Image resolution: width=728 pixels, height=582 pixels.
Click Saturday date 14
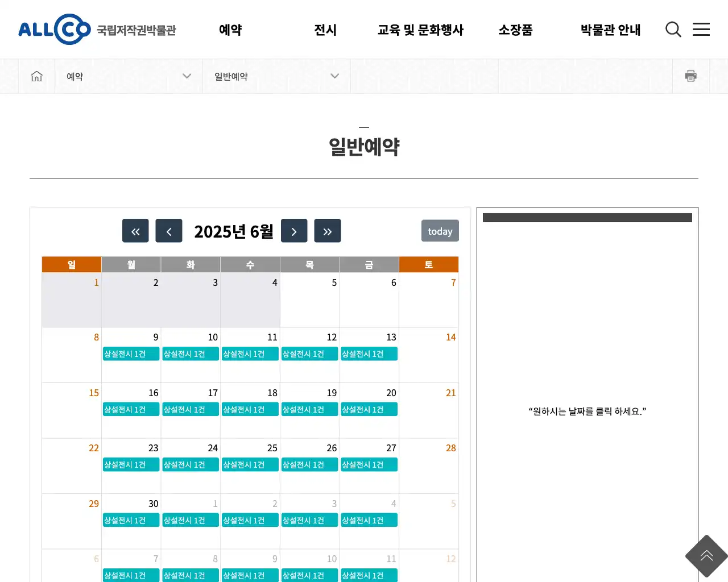tap(451, 337)
